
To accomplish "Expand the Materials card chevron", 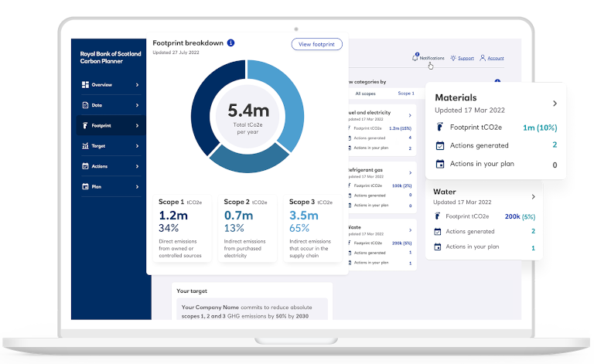I will pos(555,104).
